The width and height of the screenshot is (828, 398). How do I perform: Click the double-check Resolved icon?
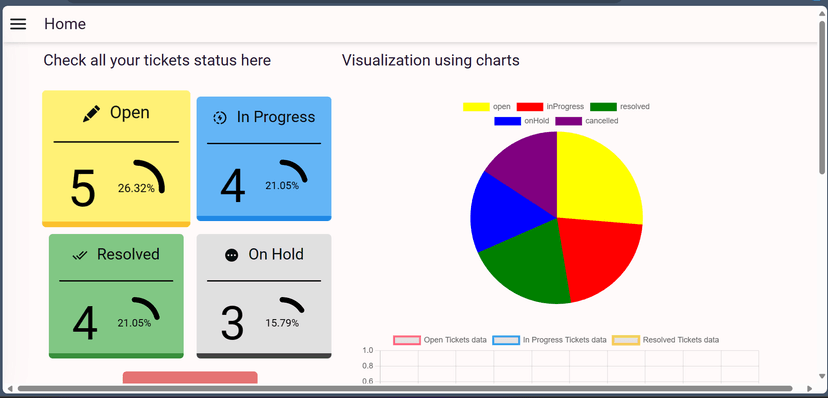click(x=80, y=255)
